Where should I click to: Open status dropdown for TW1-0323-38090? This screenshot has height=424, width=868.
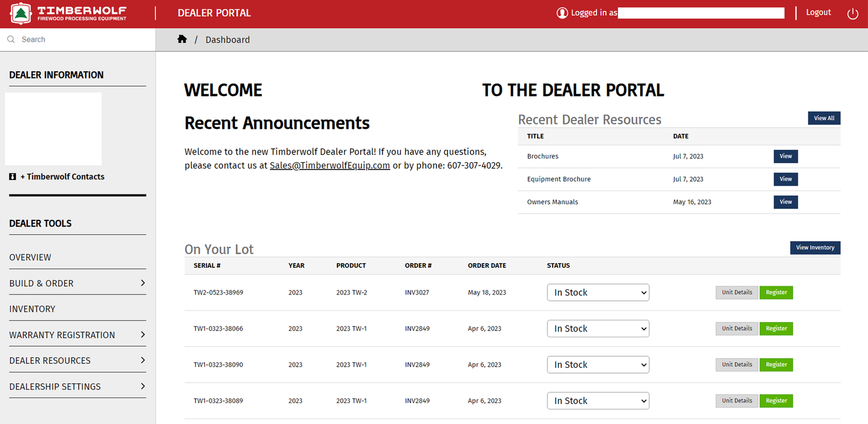point(598,365)
